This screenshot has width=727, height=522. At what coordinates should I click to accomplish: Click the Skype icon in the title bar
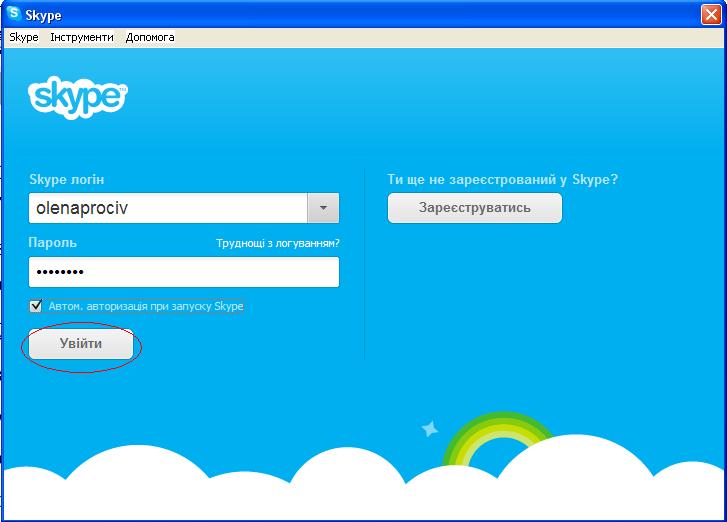pyautogui.click(x=14, y=13)
